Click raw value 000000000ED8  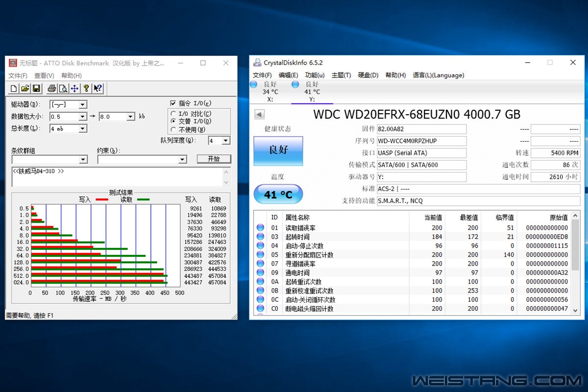(547, 237)
